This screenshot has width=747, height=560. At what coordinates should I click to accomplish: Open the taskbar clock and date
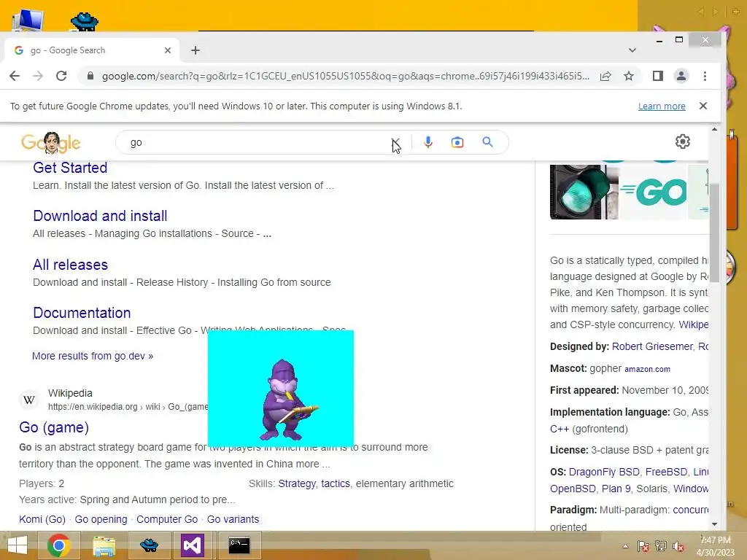pyautogui.click(x=716, y=546)
